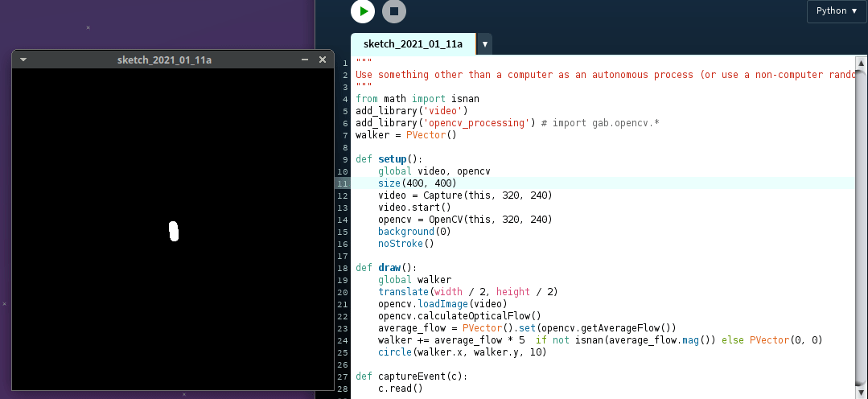Click the def captureEvent(c) line

411,376
